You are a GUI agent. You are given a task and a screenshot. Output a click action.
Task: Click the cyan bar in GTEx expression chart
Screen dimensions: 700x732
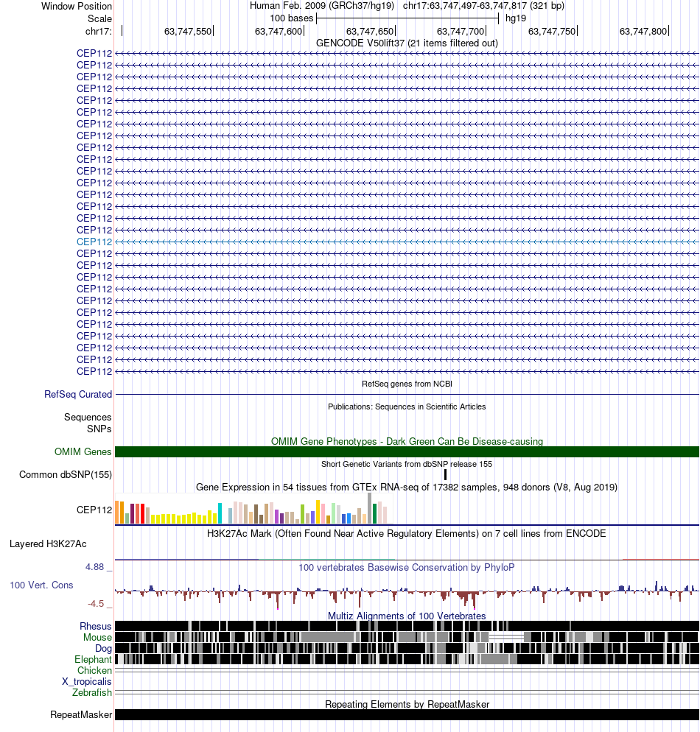click(220, 513)
